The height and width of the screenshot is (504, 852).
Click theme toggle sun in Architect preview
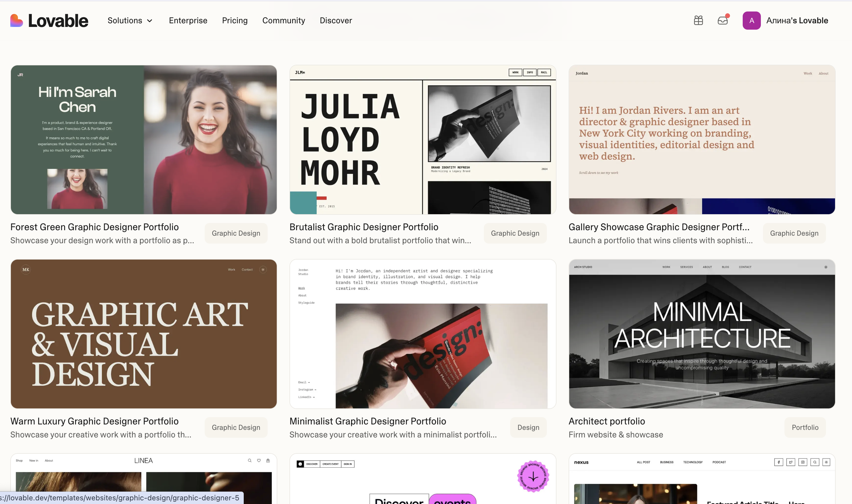[x=825, y=267]
